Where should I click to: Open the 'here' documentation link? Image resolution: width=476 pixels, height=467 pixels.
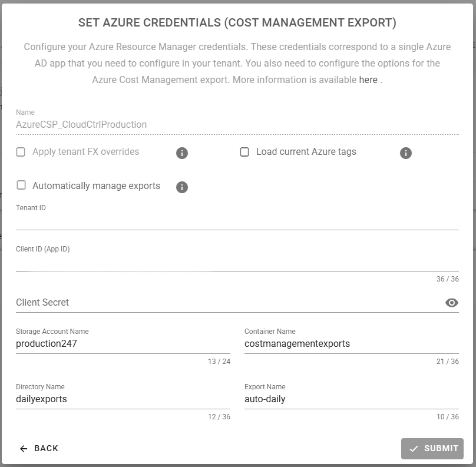pos(368,80)
